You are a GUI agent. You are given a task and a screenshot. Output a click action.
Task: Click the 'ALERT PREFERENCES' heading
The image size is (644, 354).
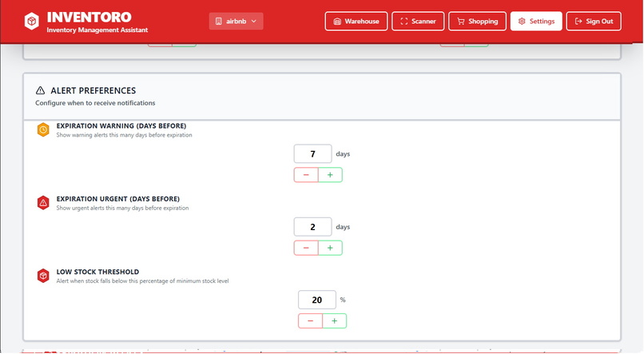[93, 90]
